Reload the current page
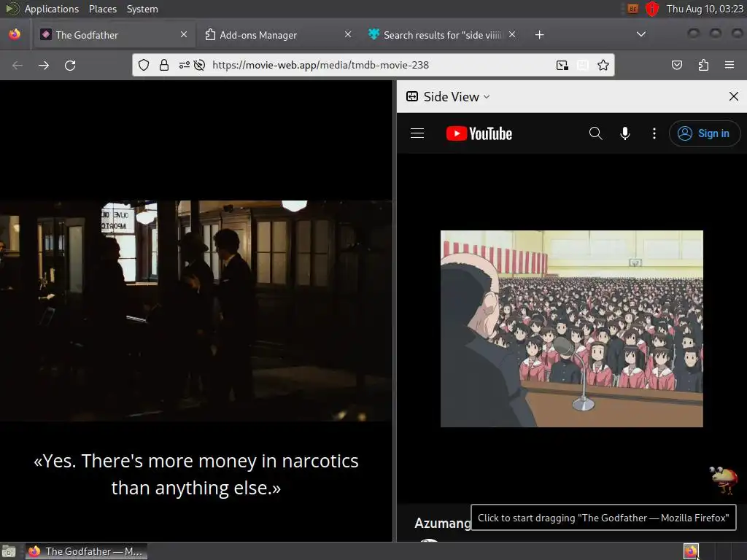The image size is (747, 560). pyautogui.click(x=70, y=65)
